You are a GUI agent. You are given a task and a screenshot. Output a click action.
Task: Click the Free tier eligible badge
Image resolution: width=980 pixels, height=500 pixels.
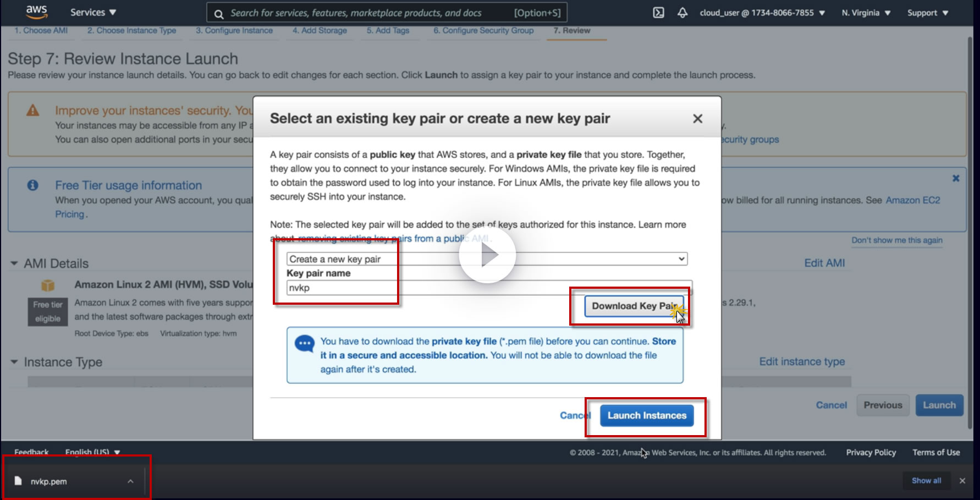point(48,312)
